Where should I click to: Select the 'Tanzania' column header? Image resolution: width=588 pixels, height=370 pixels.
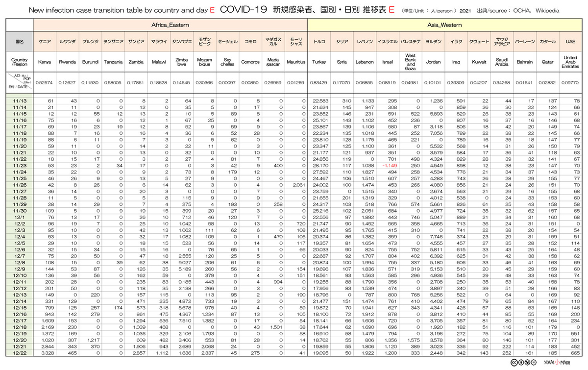(x=113, y=62)
